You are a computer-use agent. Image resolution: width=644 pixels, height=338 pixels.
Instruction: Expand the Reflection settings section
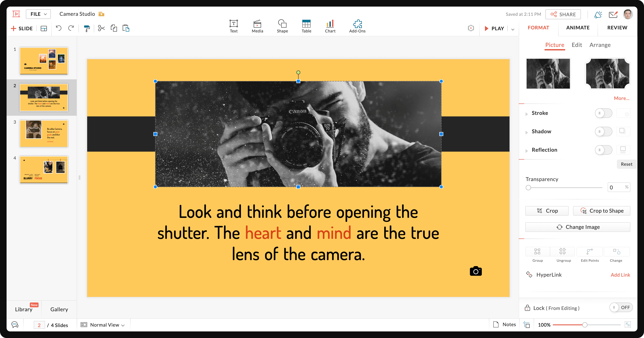pos(527,150)
